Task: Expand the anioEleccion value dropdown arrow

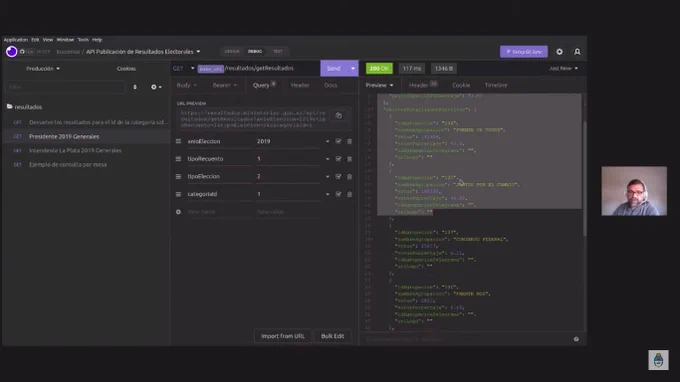Action: click(327, 141)
